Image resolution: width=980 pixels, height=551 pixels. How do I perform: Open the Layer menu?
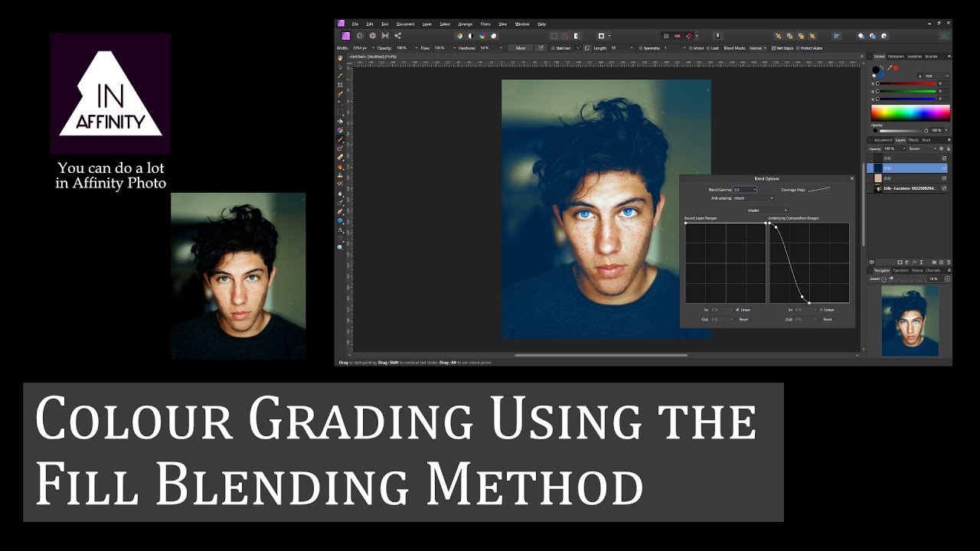point(426,24)
